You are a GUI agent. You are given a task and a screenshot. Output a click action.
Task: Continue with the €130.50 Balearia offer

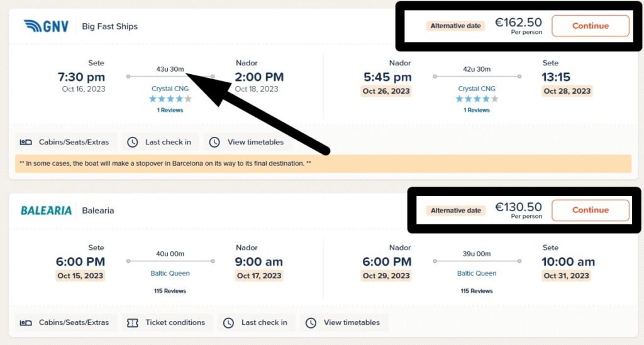pyautogui.click(x=590, y=210)
